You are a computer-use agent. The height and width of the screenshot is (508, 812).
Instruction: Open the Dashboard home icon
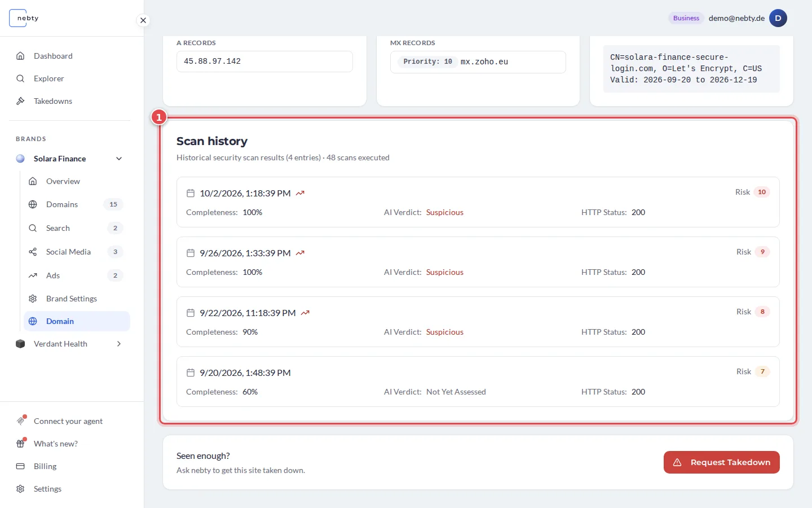click(20, 56)
